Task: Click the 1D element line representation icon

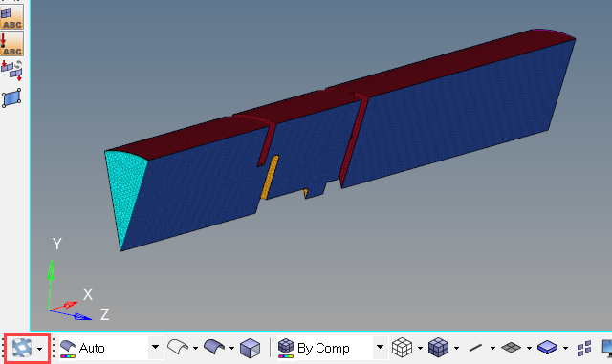Action: 475,347
